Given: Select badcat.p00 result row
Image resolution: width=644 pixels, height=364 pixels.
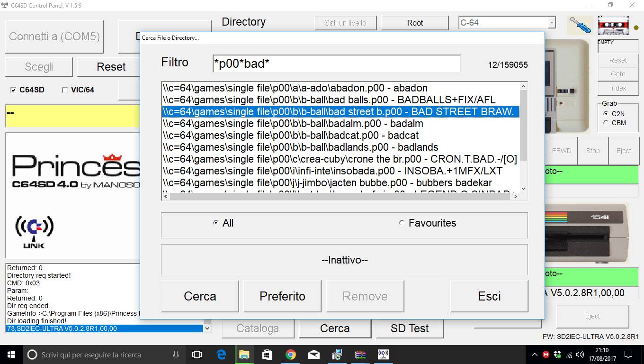Looking at the screenshot, I should coord(340,136).
